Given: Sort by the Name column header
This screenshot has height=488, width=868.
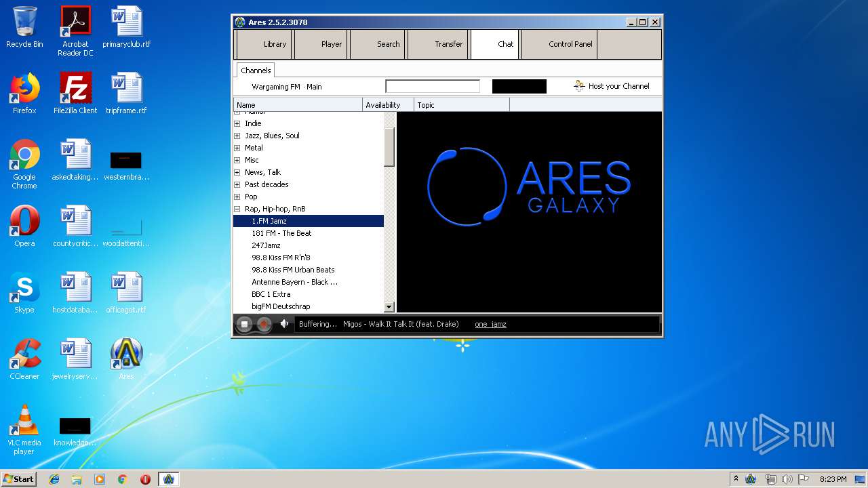Looking at the screenshot, I should (x=298, y=105).
